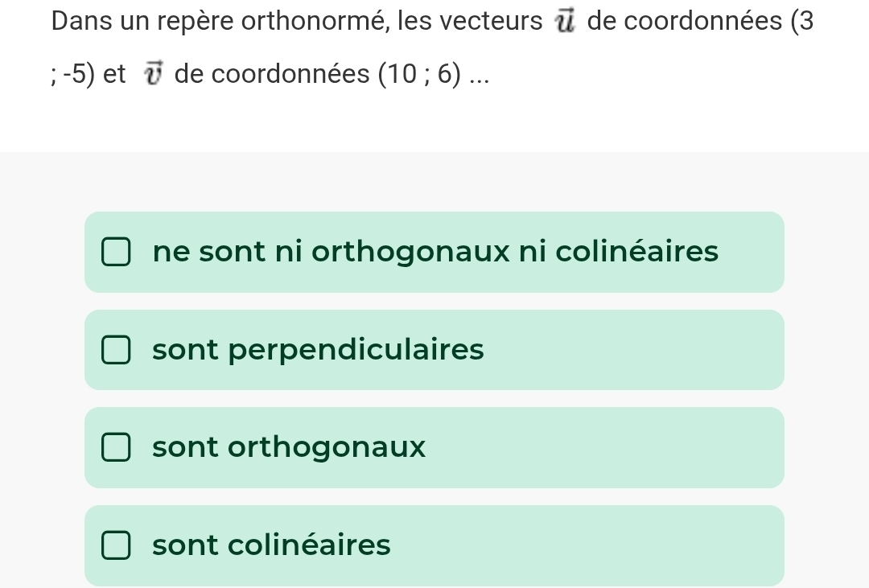Check the box for 'ne sont ni orthogonaux ni colinéaires'
The height and width of the screenshot is (588, 869).
point(116,252)
